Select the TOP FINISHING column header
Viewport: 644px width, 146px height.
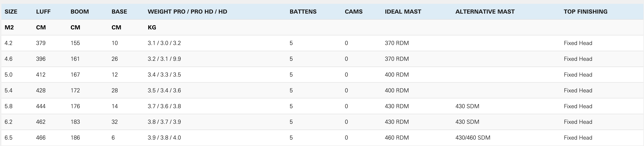coord(585,12)
